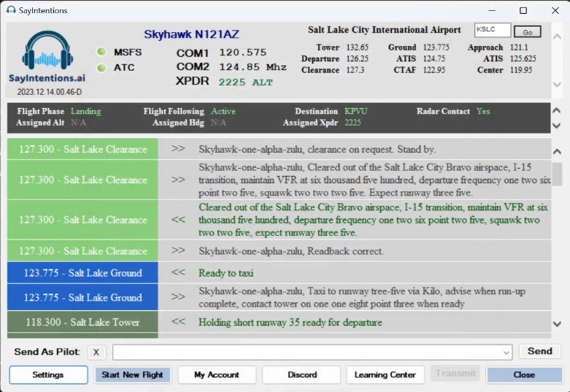Select COM1 frequency 120.575
Viewport: 570px width, 392px height.
coord(243,53)
